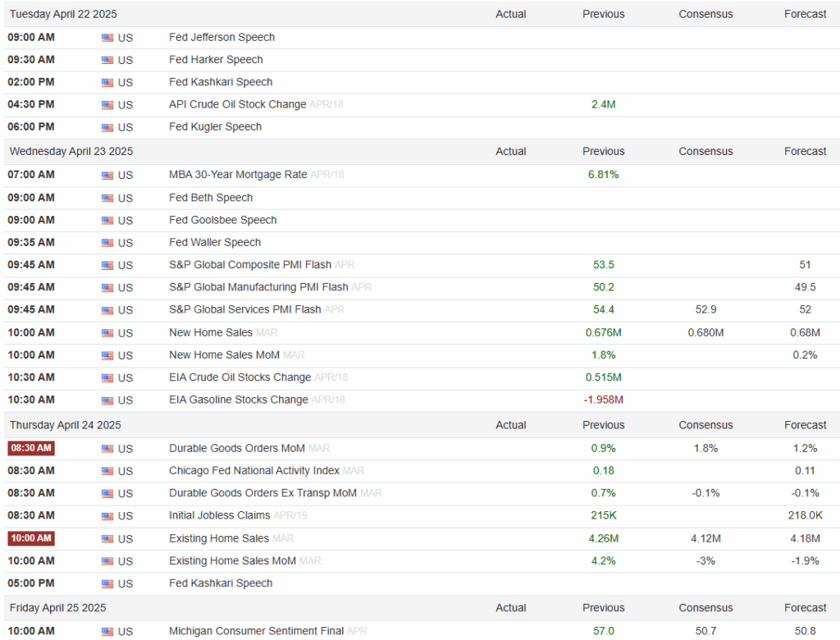Click flag icon in MBA 30-Year Mortgage Rate row
The width and height of the screenshot is (840, 640).
tap(107, 176)
